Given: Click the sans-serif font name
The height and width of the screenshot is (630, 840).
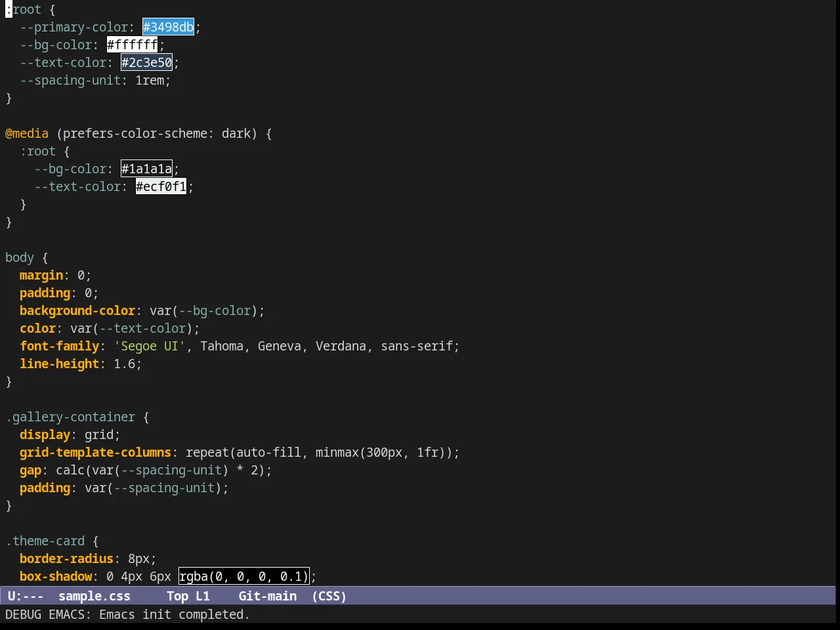Looking at the screenshot, I should (417, 346).
